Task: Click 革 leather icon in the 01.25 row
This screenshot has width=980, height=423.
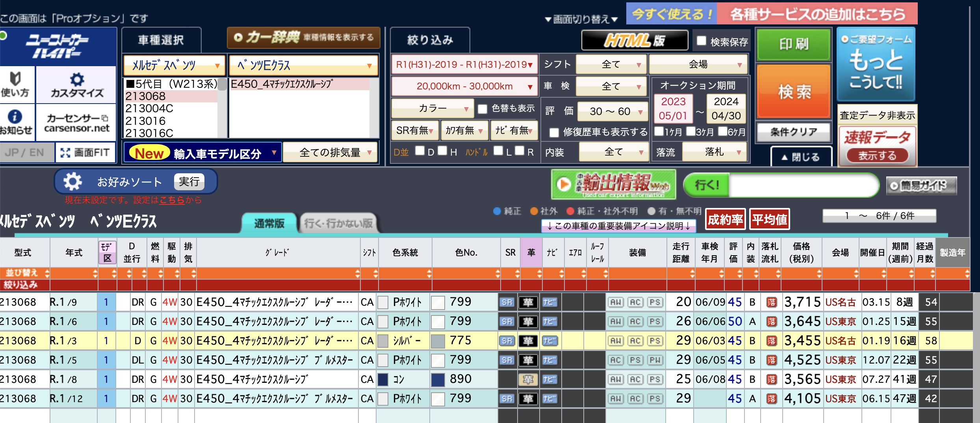Action: pyautogui.click(x=528, y=321)
